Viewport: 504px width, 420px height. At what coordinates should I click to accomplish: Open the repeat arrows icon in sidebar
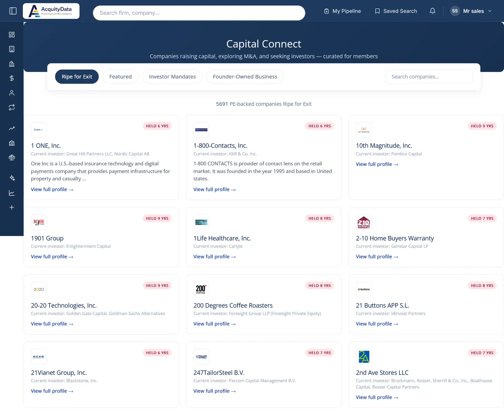[12, 107]
